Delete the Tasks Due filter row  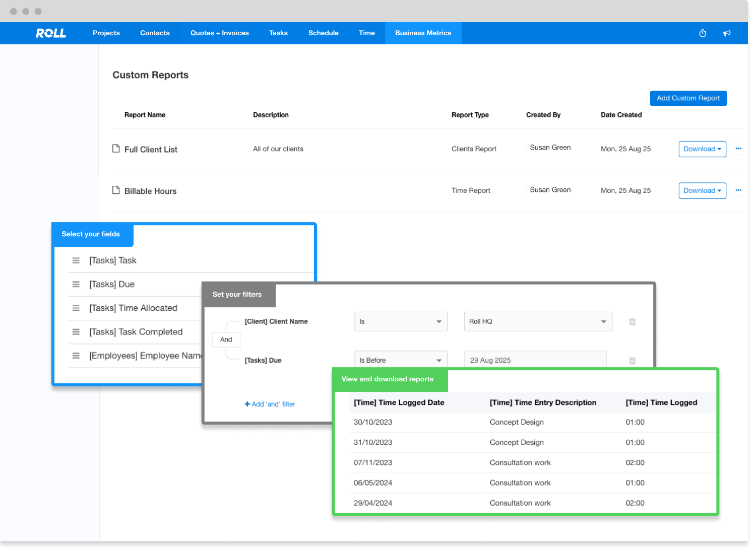pos(632,361)
